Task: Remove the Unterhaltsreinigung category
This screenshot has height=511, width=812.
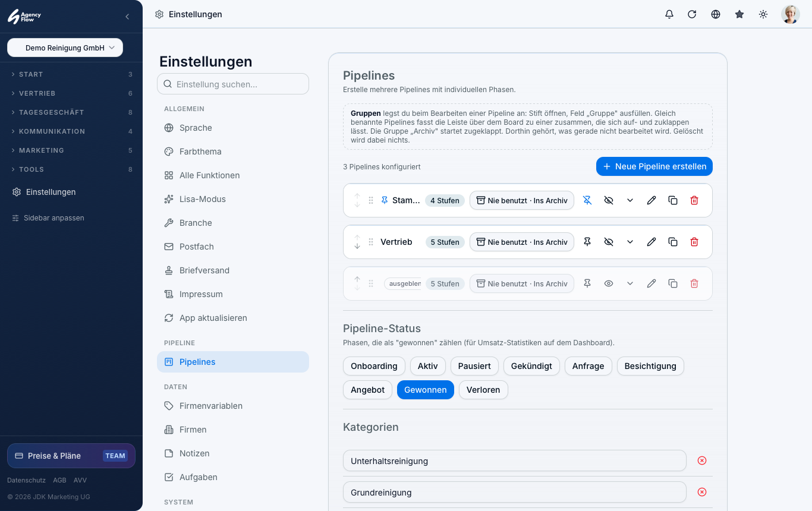Action: click(702, 460)
